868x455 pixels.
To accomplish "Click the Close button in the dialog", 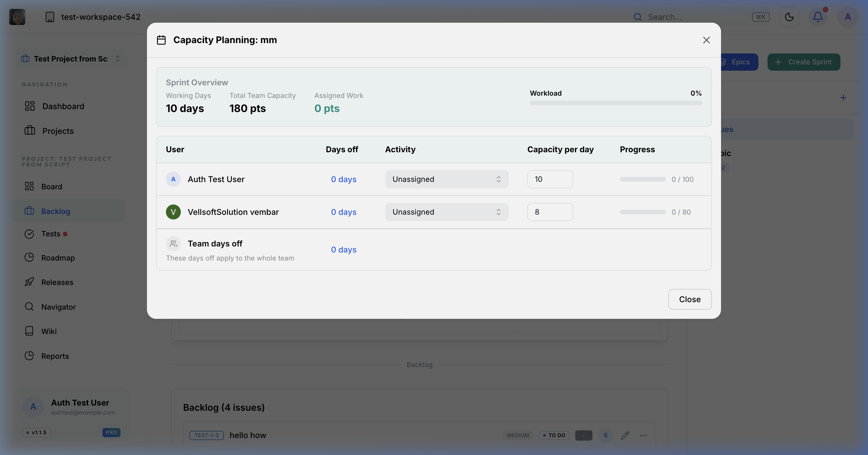I will [690, 299].
